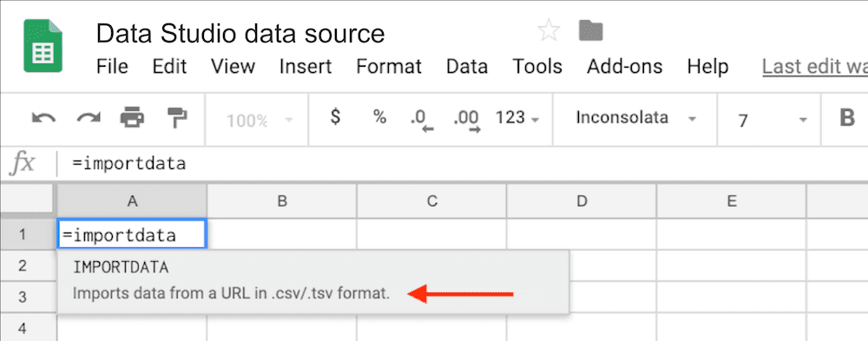
Task: Select column C header
Action: (431, 201)
